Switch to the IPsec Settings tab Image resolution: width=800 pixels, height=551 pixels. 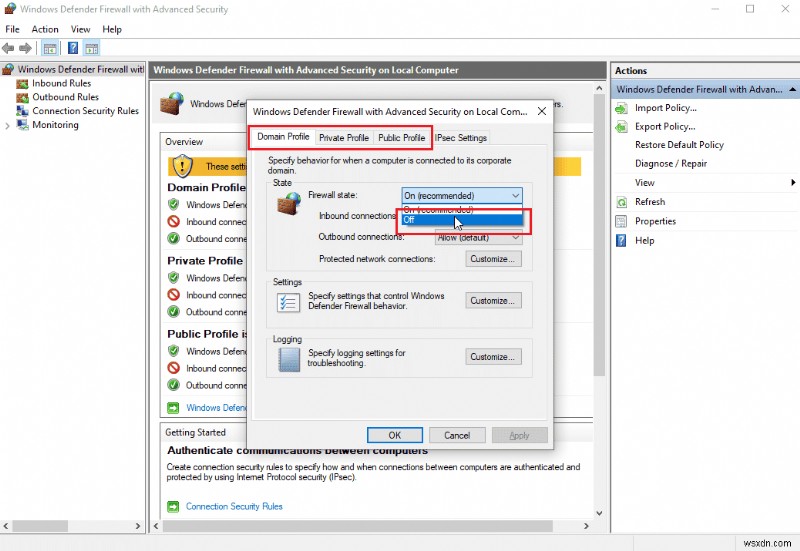461,138
